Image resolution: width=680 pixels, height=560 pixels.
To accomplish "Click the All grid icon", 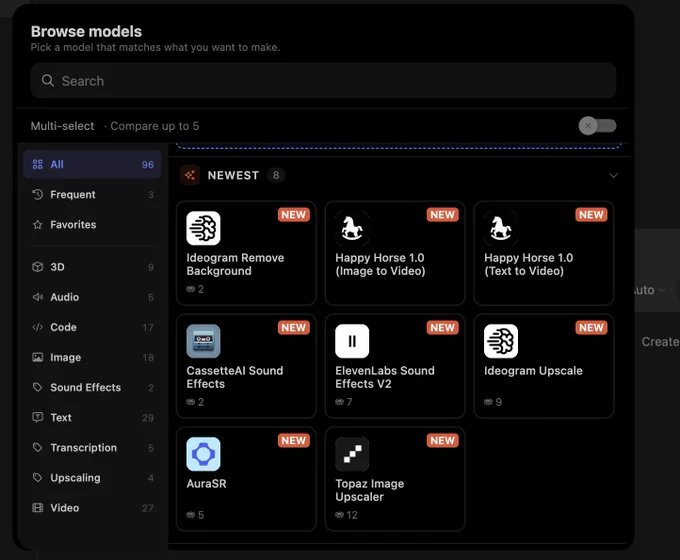I will click(x=38, y=164).
